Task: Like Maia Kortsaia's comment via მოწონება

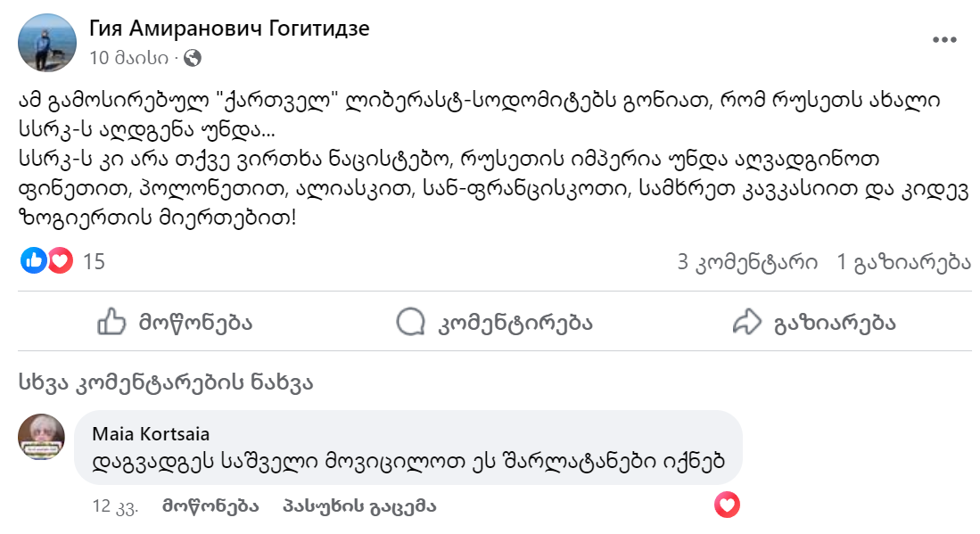Action: (210, 506)
